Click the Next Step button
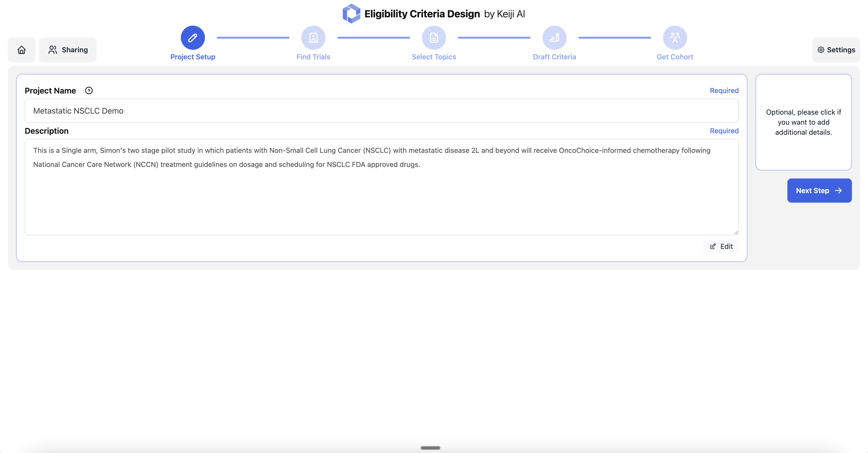868x453 pixels. click(x=819, y=191)
